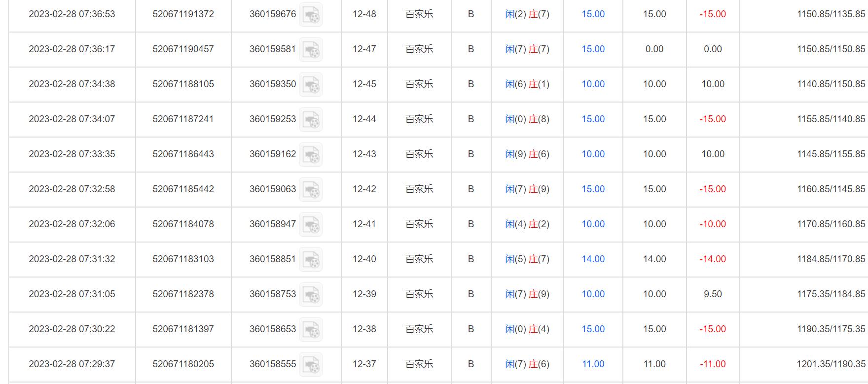Click timestamp 2023-02-28 07:36:53
The image size is (868, 384).
72,14
